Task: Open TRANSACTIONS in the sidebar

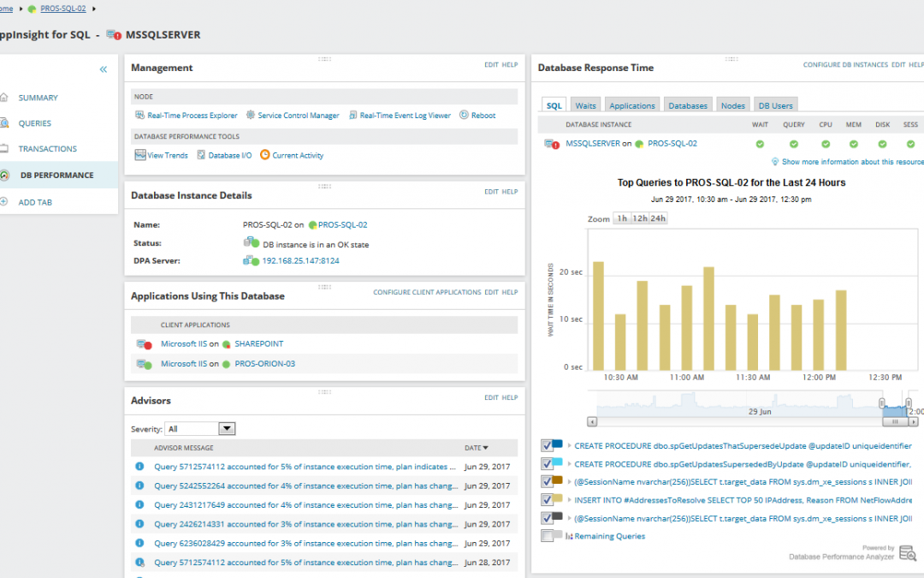Action: [x=47, y=149]
